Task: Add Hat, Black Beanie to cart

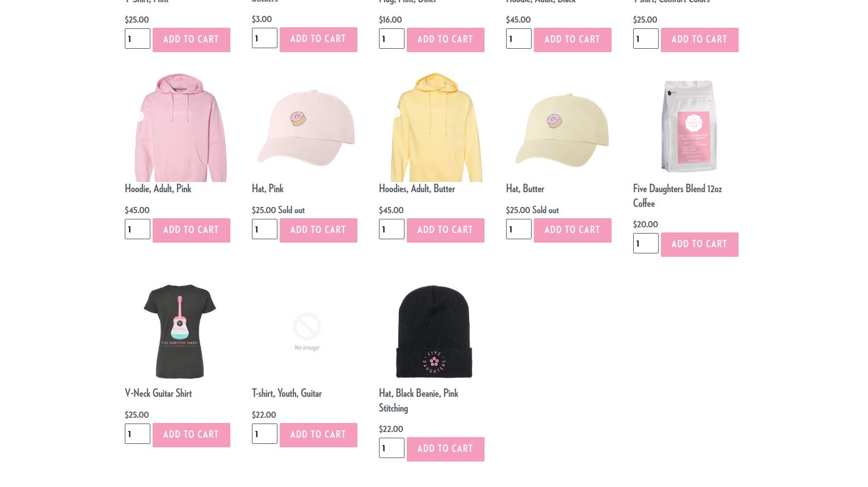Action: point(445,449)
